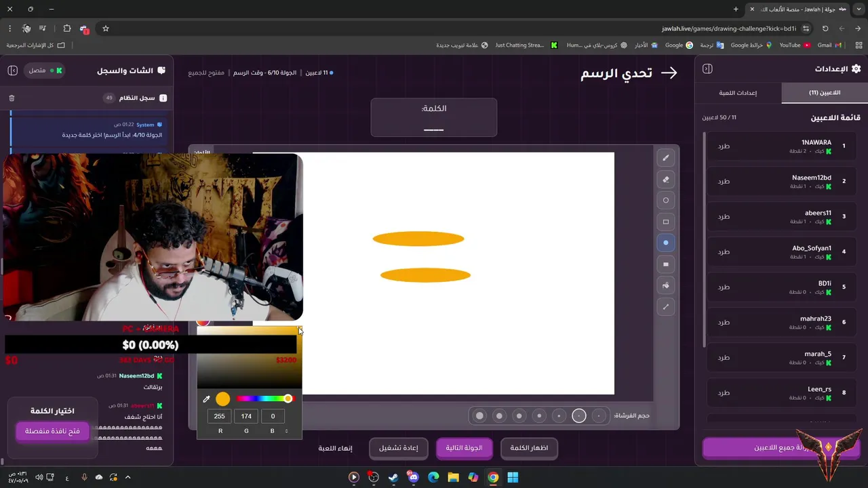This screenshot has height=488, width=868.
Task: Choose the fourth smallest brush size
Action: [x=540, y=415]
